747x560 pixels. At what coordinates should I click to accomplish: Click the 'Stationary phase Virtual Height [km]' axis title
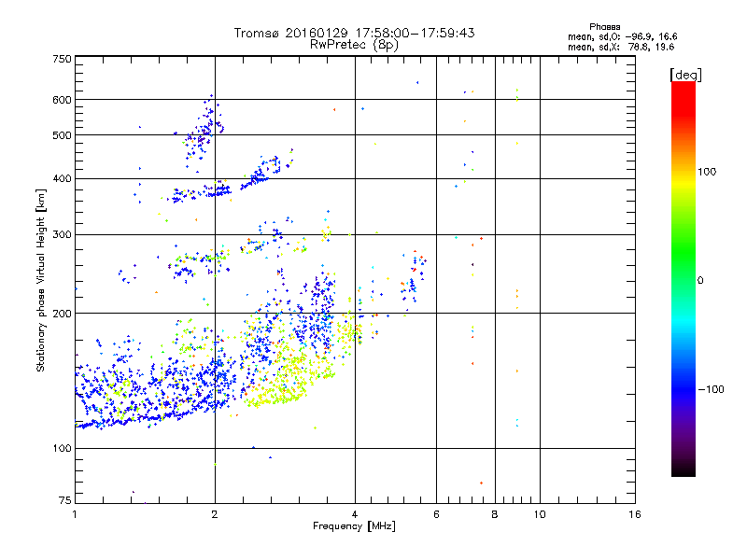41,281
